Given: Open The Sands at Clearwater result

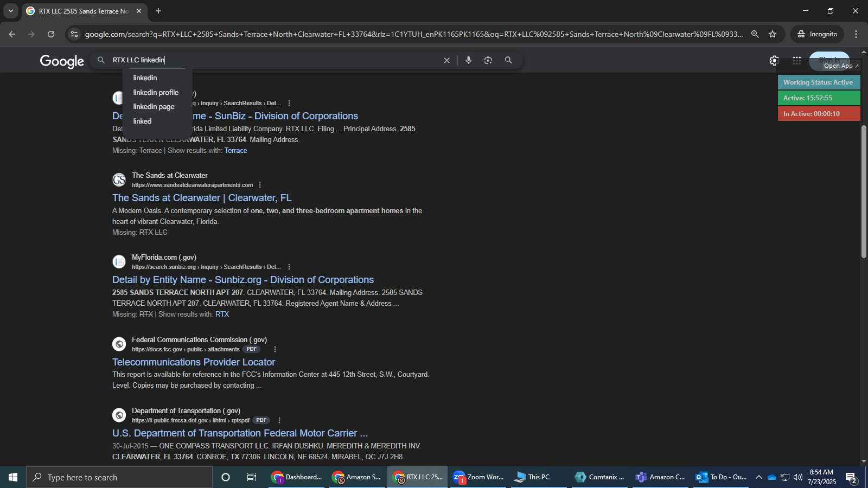Looking at the screenshot, I should point(202,198).
